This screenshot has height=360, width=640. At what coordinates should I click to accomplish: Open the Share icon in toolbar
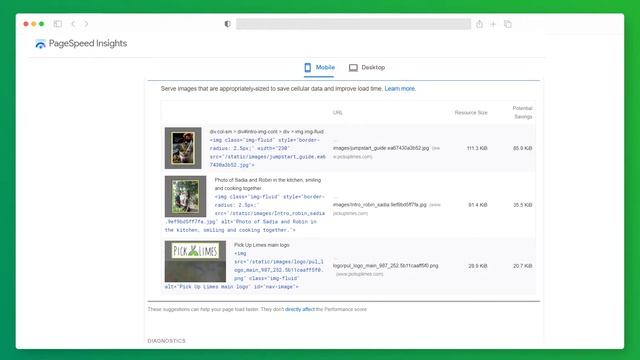(479, 24)
